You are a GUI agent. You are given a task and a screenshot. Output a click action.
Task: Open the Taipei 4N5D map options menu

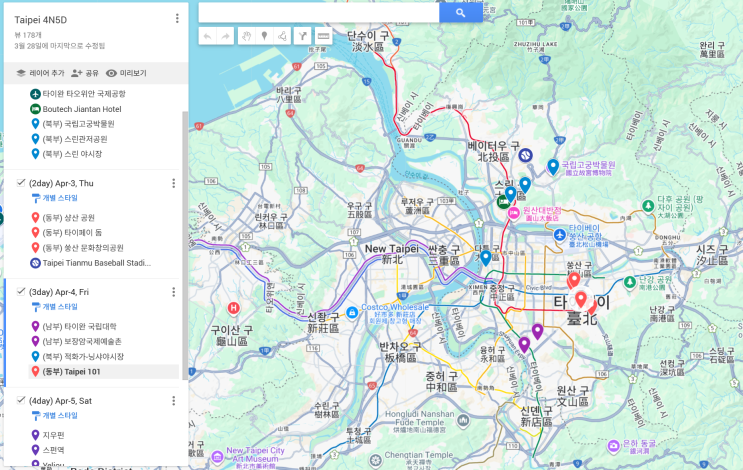[x=177, y=18]
